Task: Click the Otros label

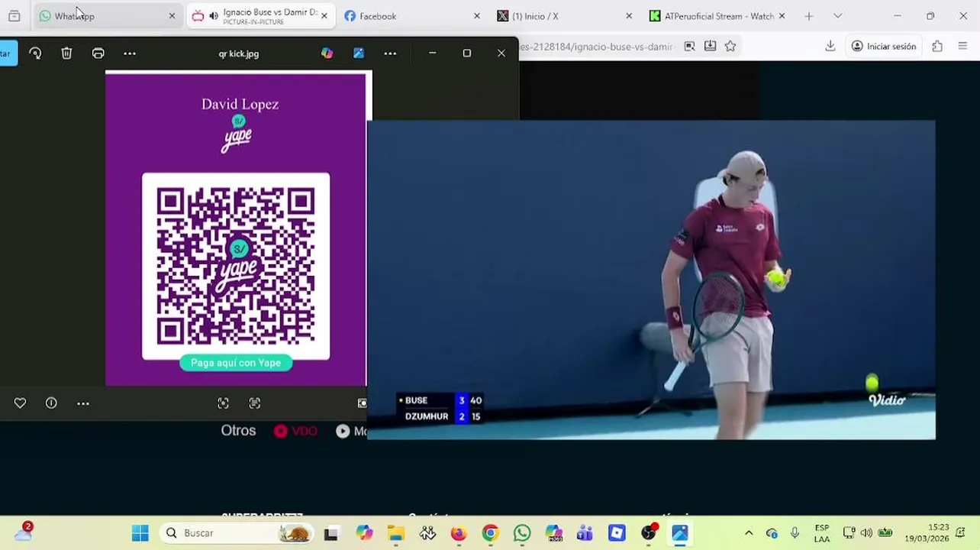Action: click(238, 431)
